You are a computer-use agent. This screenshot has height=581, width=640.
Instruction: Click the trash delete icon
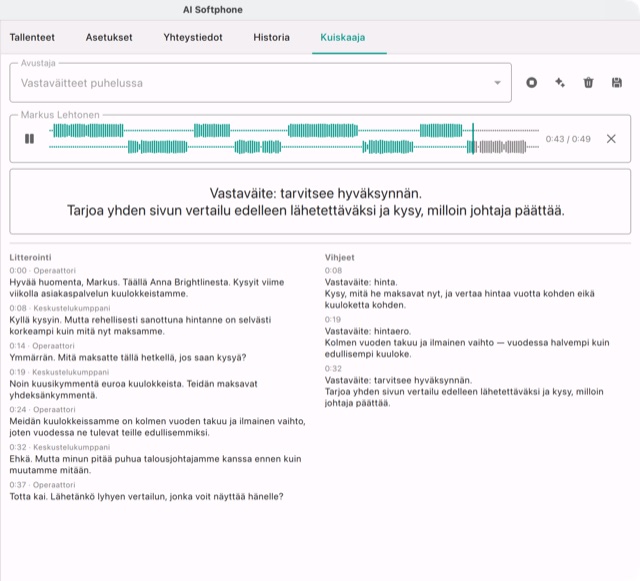coord(588,83)
